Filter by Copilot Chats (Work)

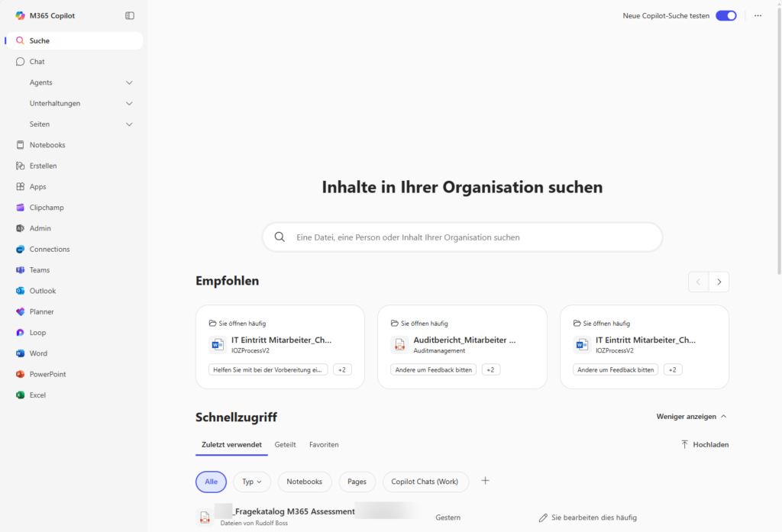pyautogui.click(x=425, y=482)
